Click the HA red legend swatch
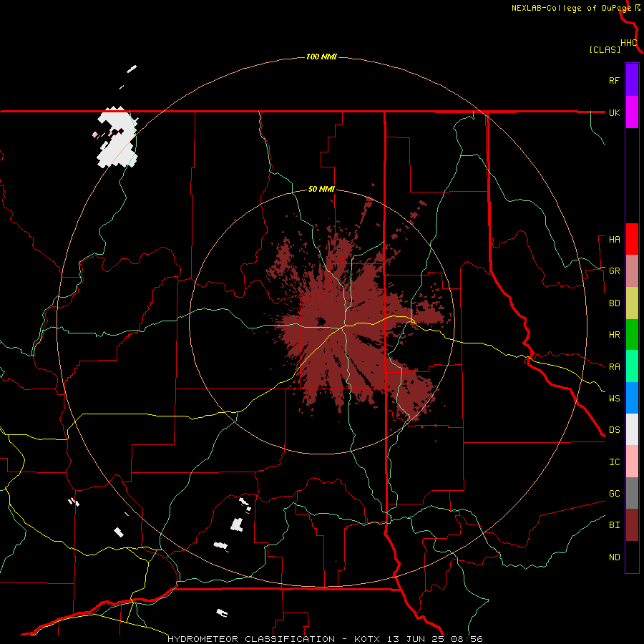This screenshot has width=644, height=644. pyautogui.click(x=632, y=239)
